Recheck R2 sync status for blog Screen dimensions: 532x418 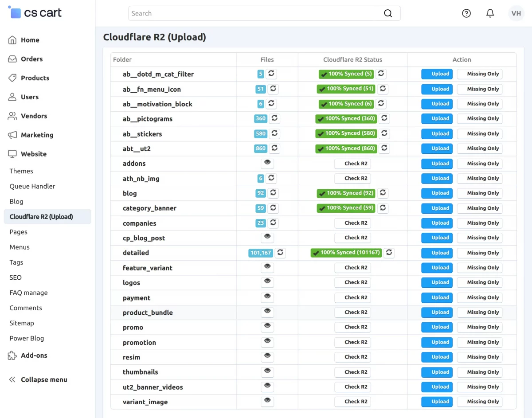(x=383, y=193)
